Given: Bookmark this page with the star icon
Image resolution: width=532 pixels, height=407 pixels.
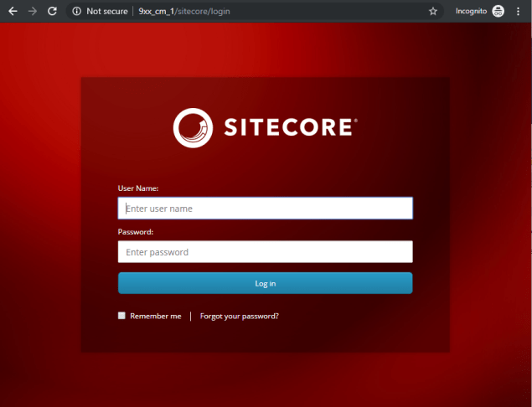Looking at the screenshot, I should pos(433,11).
